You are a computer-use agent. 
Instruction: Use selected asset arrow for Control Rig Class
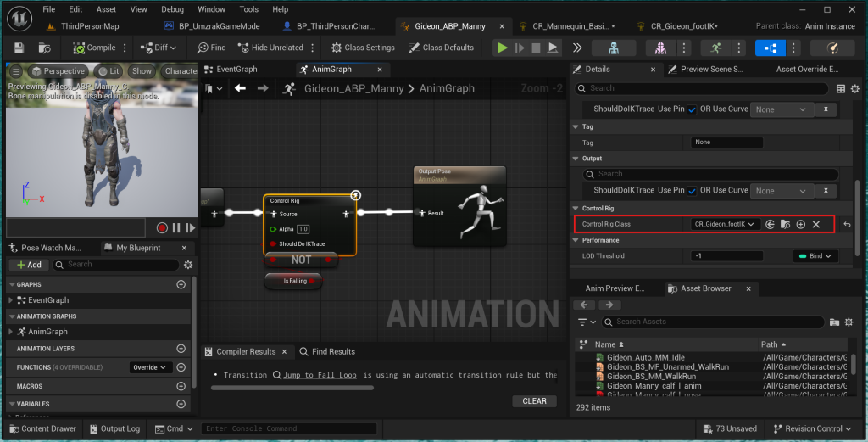click(x=770, y=224)
